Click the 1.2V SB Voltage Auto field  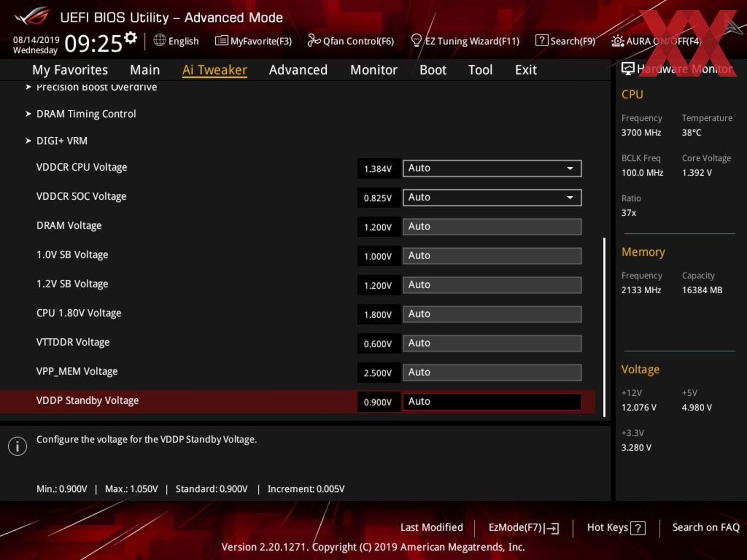tap(492, 284)
